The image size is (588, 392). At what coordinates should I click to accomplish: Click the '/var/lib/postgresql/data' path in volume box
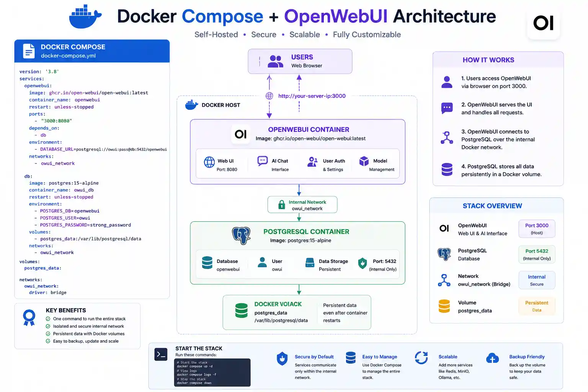281,320
